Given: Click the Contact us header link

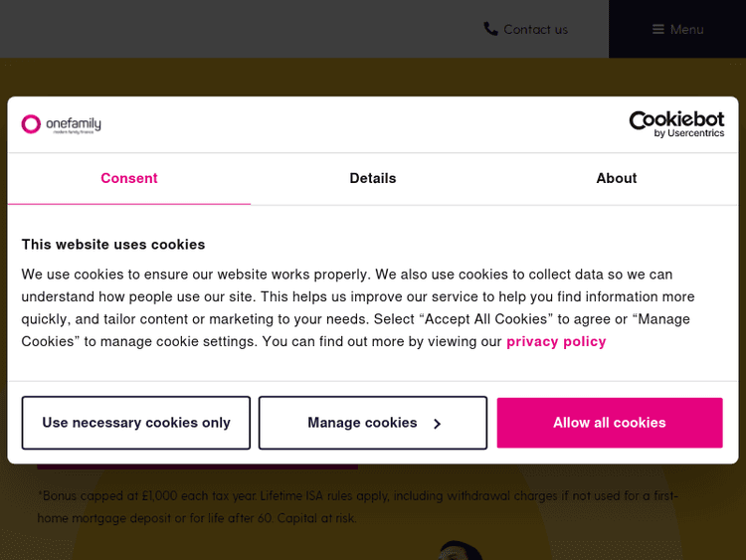Looking at the screenshot, I should coord(535,29).
